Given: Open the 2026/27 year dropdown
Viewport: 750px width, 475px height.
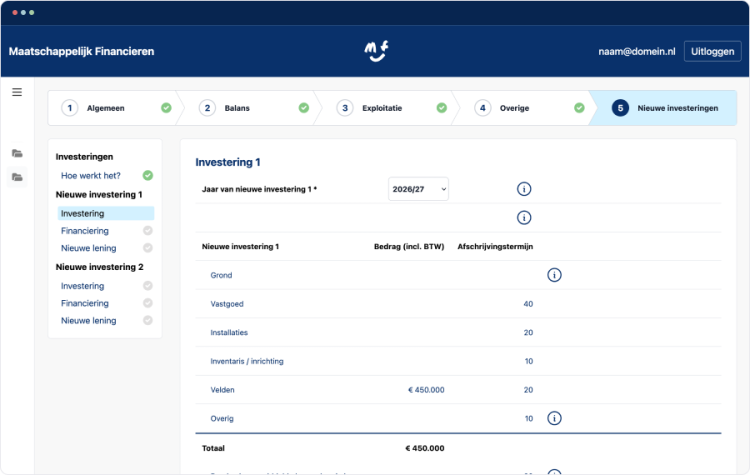Looking at the screenshot, I should 418,189.
